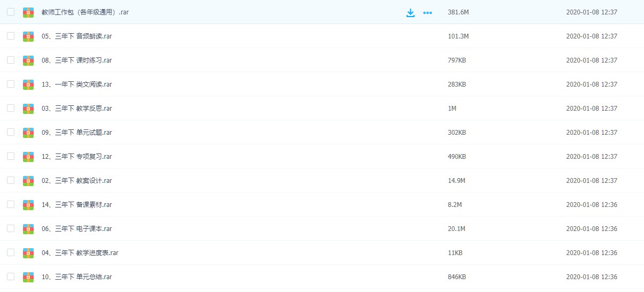Click the file name 09、三年下 单元试题.rar
The image size is (644, 292).
[76, 133]
